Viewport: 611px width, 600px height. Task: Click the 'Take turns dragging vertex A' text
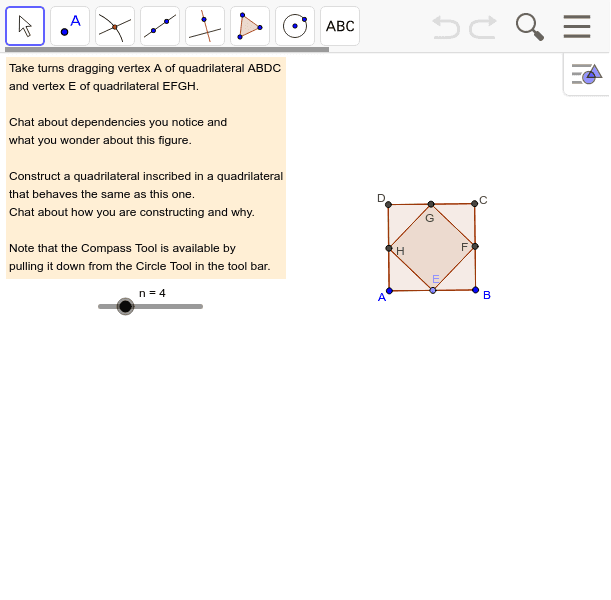[145, 68]
